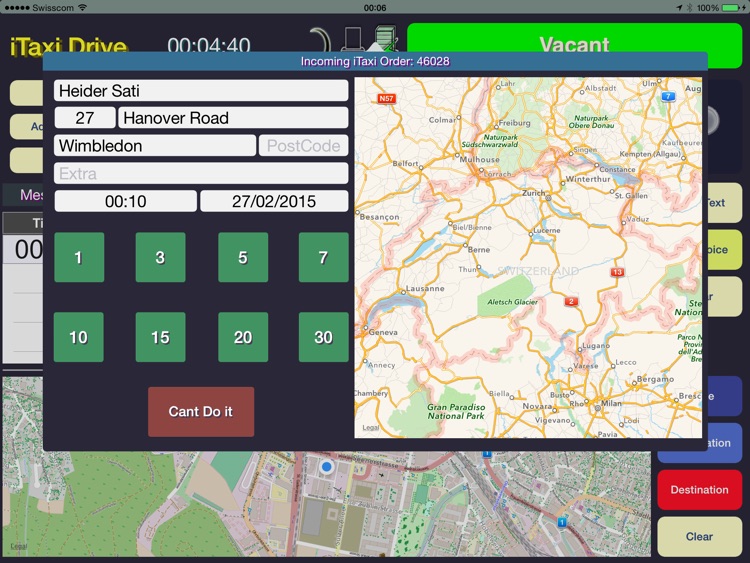Click the PostCode field
Screen dimensions: 750x563
point(303,145)
